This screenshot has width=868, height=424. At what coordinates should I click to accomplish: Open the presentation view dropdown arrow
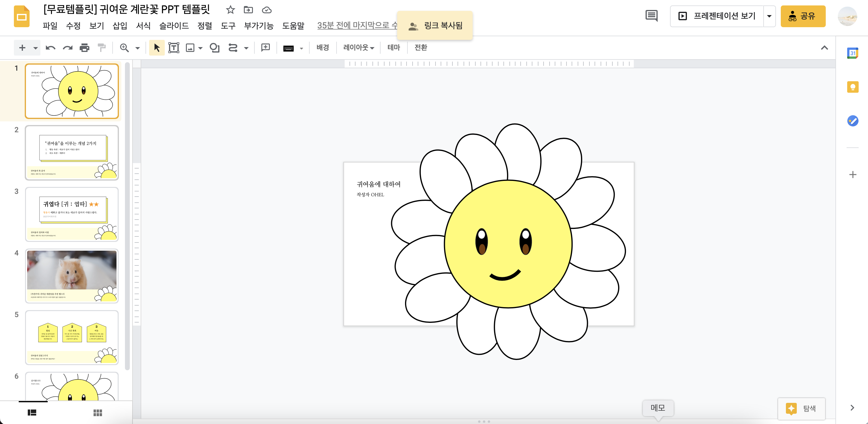pos(769,16)
